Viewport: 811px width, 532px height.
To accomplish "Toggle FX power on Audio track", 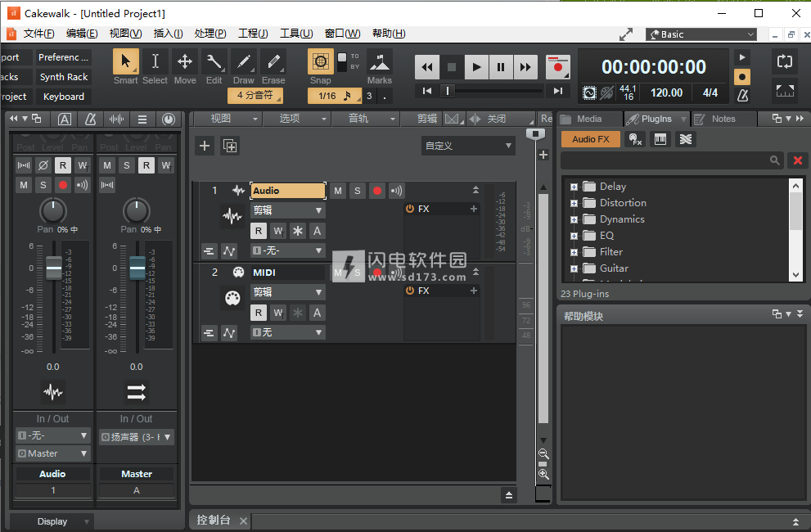I will [x=410, y=209].
